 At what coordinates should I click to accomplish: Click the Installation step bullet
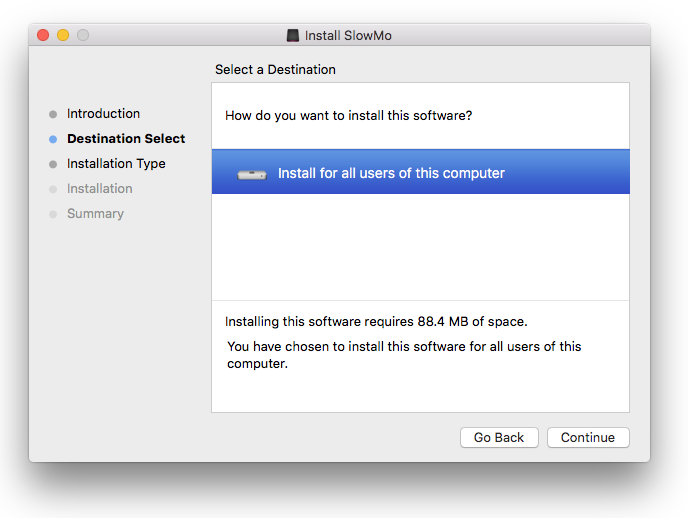(53, 190)
